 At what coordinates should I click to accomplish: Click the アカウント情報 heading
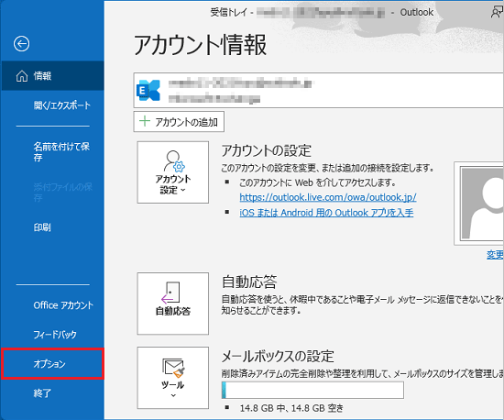pyautogui.click(x=201, y=44)
